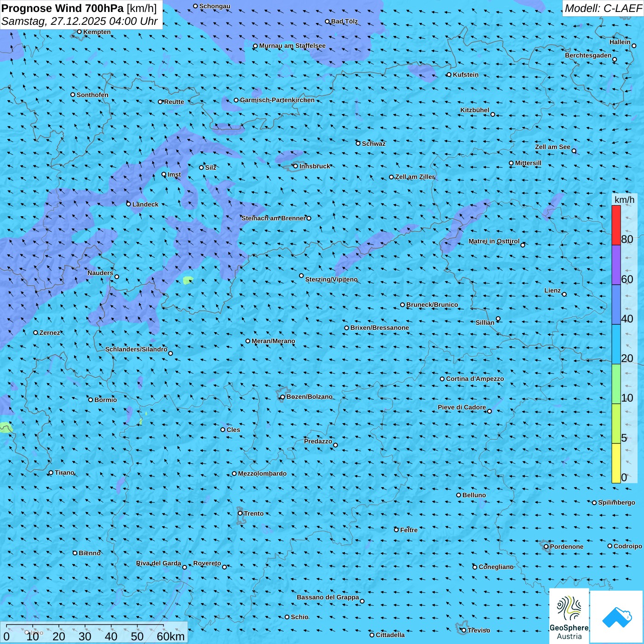644x644 pixels.
Task: Click the 'Trento' city label
Action: tap(254, 513)
